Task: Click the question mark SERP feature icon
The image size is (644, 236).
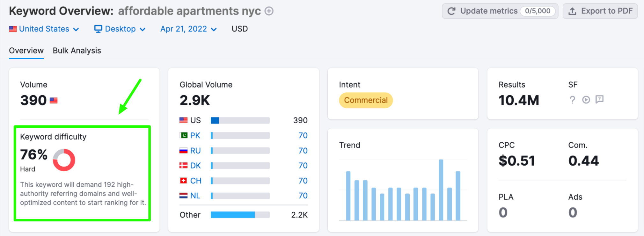Action: (572, 100)
